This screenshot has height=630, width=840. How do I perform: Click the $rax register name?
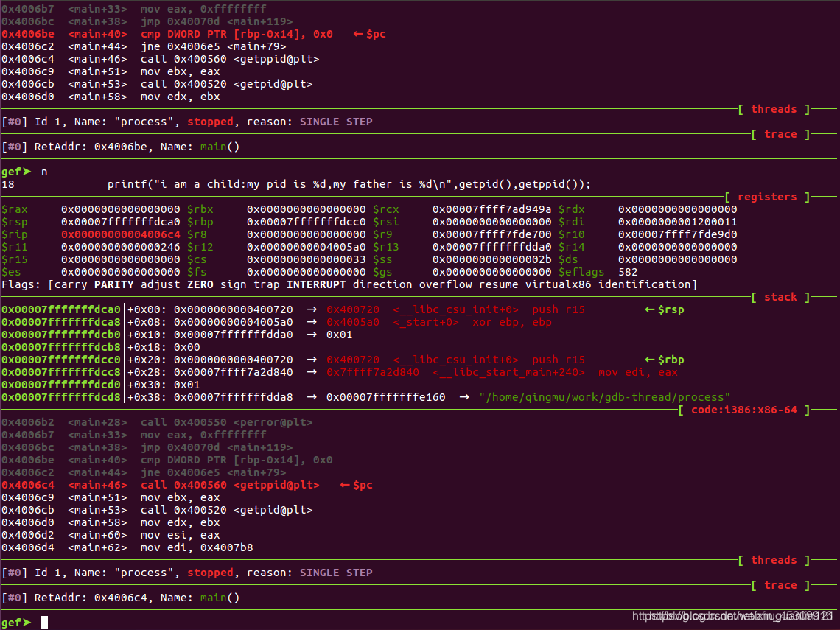pyautogui.click(x=15, y=209)
